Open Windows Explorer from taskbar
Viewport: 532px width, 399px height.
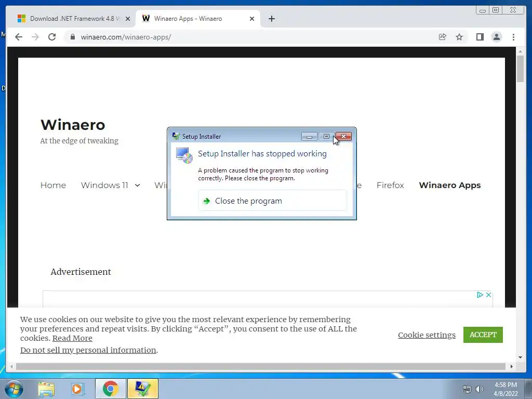[46, 389]
